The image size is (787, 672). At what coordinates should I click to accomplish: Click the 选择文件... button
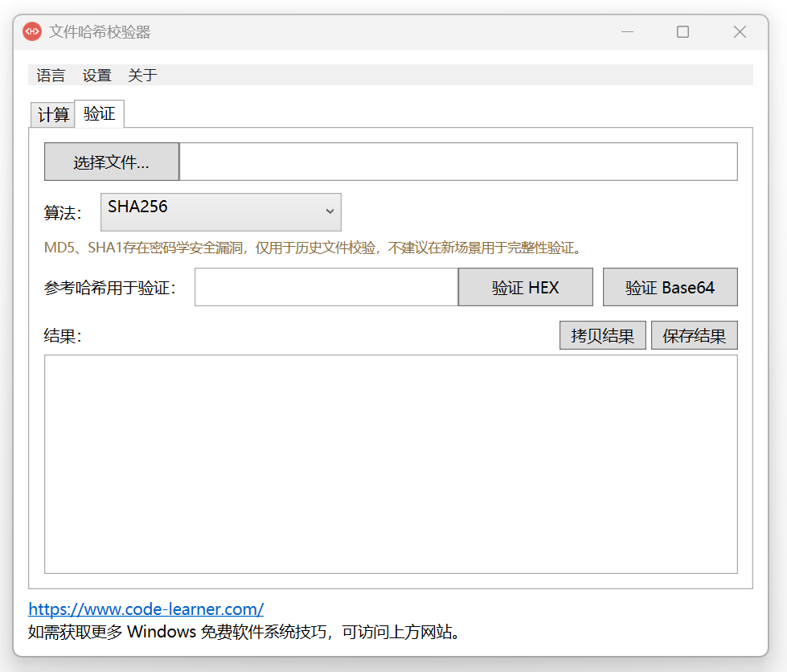tap(112, 162)
